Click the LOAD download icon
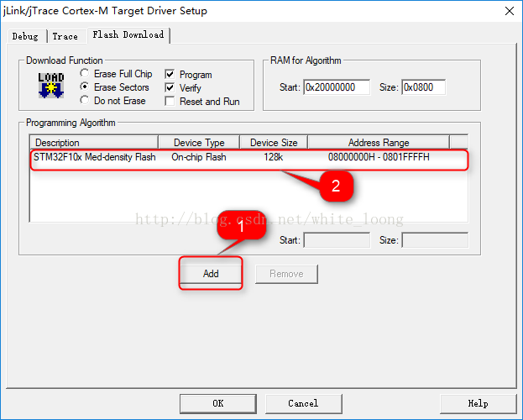 point(51,86)
